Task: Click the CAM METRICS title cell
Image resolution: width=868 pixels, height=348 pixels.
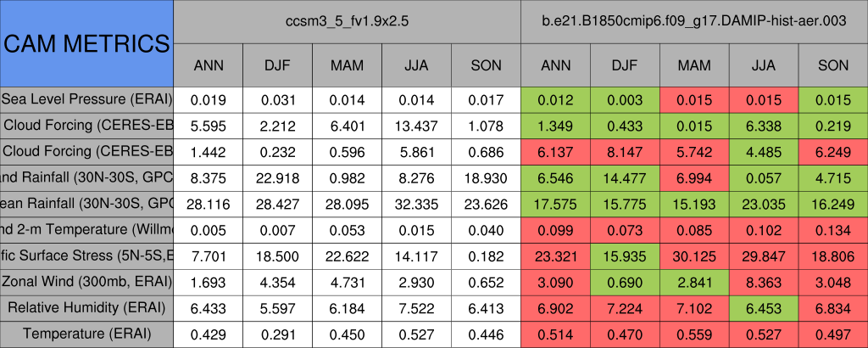Action: 86,43
